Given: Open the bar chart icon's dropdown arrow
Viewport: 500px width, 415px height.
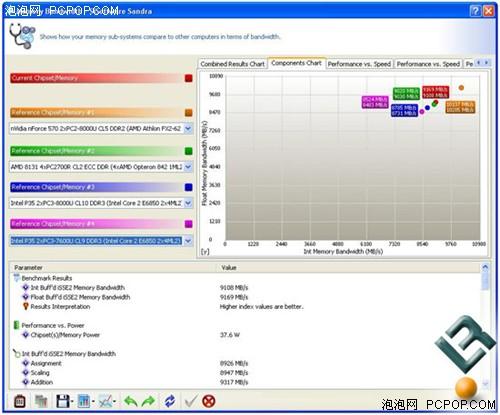Looking at the screenshot, I should 93,401.
